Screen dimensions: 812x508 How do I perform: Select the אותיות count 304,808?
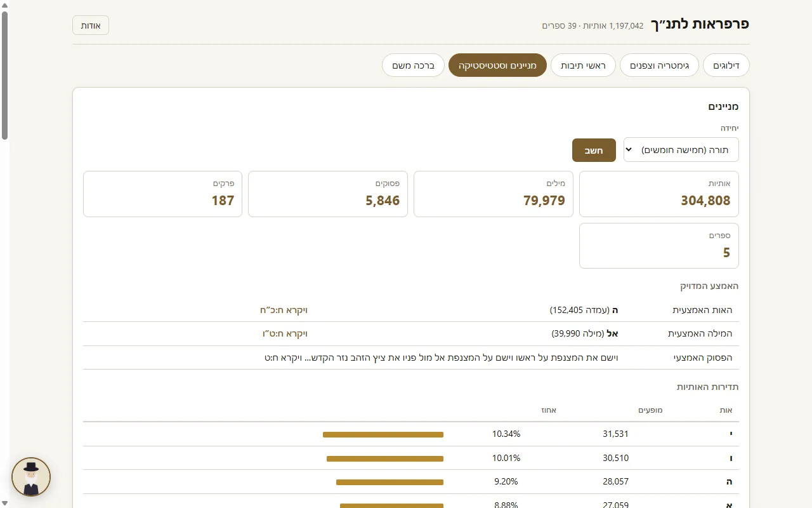tap(705, 201)
